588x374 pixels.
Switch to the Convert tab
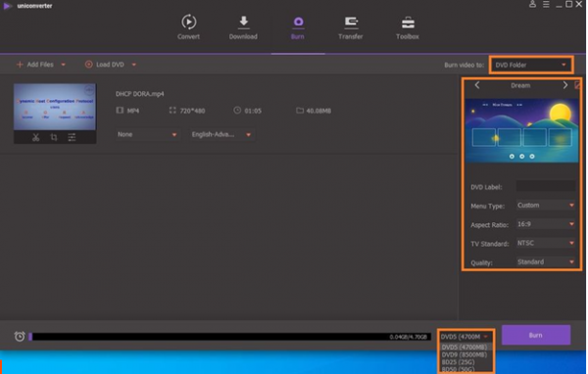tap(188, 27)
